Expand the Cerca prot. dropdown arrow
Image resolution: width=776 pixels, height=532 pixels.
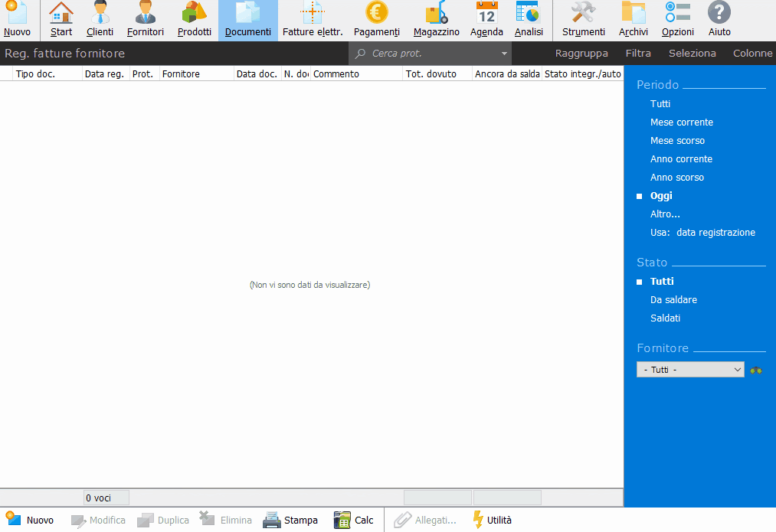(x=504, y=54)
